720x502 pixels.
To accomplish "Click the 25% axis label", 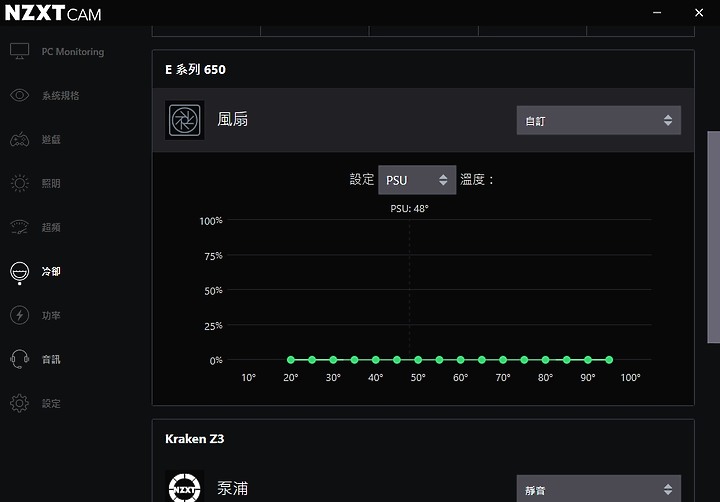I will 213,326.
